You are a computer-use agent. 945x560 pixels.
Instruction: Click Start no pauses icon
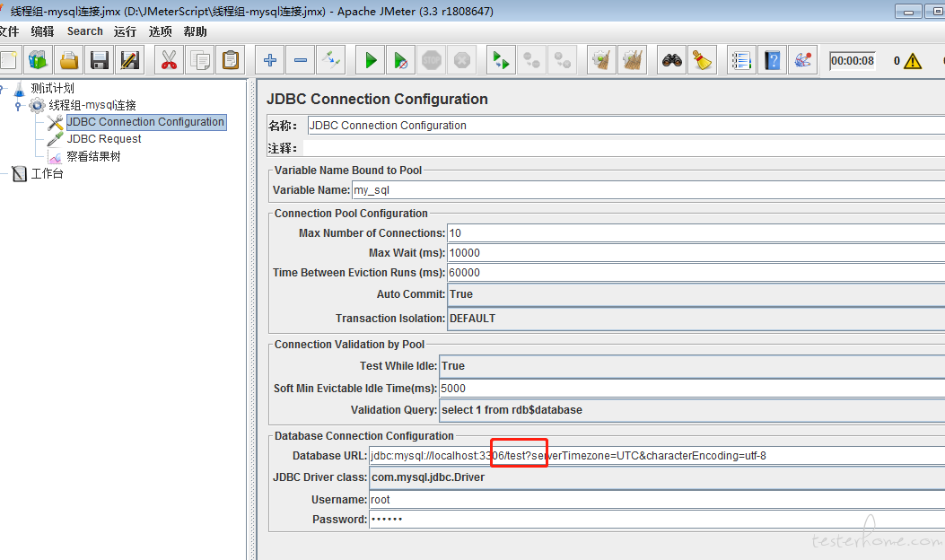tap(401, 60)
